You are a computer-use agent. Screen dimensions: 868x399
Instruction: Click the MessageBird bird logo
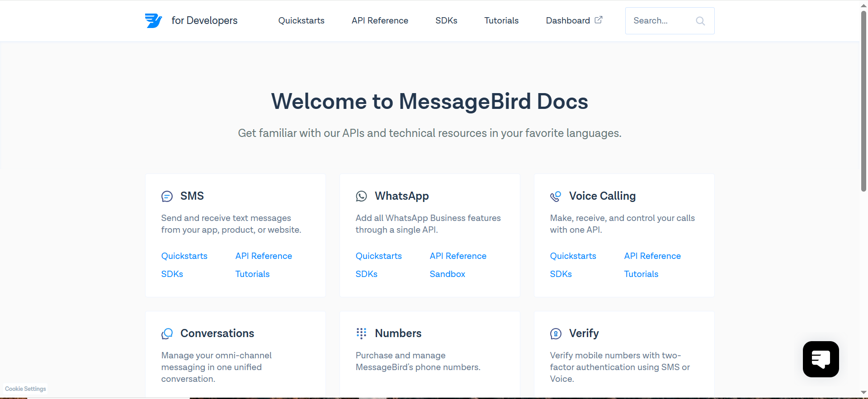point(153,20)
